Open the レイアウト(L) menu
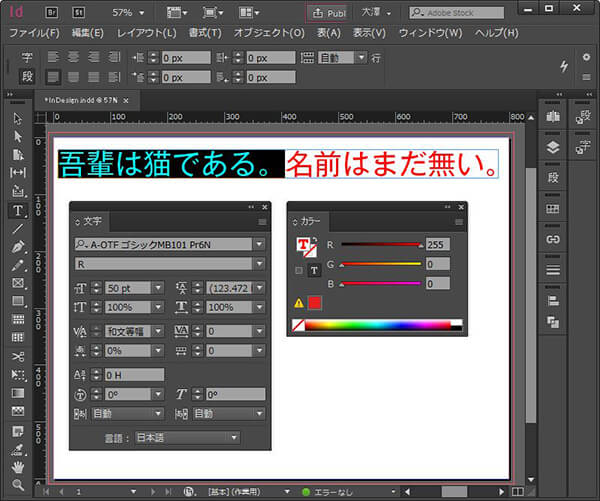The width and height of the screenshot is (600, 501). (x=147, y=33)
